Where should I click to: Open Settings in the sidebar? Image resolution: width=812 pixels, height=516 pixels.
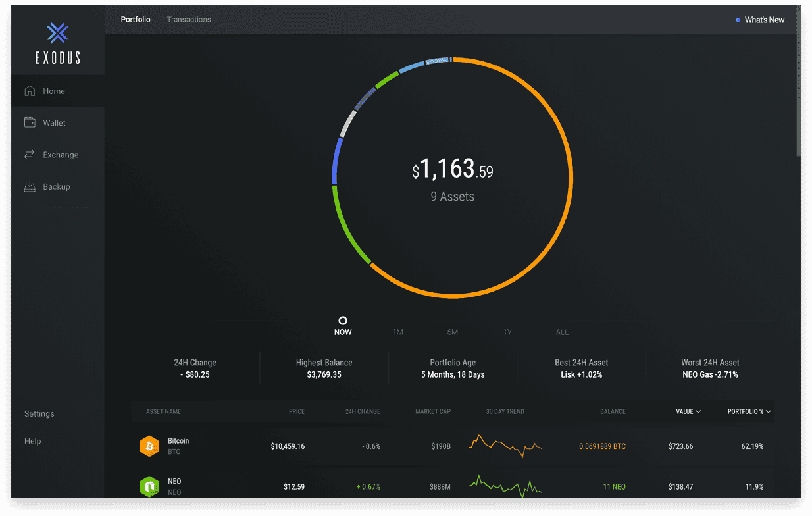(x=39, y=414)
